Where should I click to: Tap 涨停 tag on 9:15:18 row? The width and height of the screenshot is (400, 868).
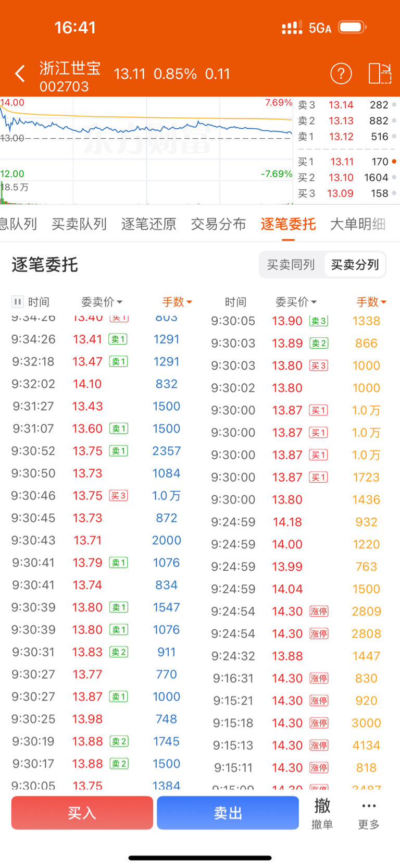(x=319, y=724)
